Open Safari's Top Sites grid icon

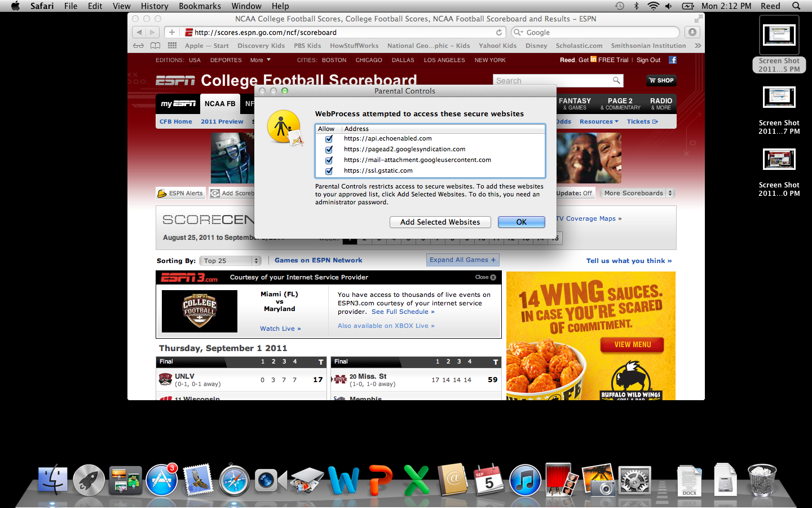click(x=172, y=46)
